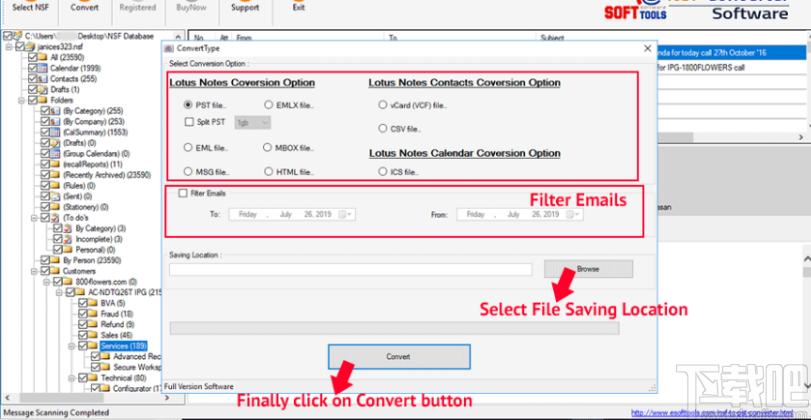Click the Secure Worksp folder icon

pos(106,367)
